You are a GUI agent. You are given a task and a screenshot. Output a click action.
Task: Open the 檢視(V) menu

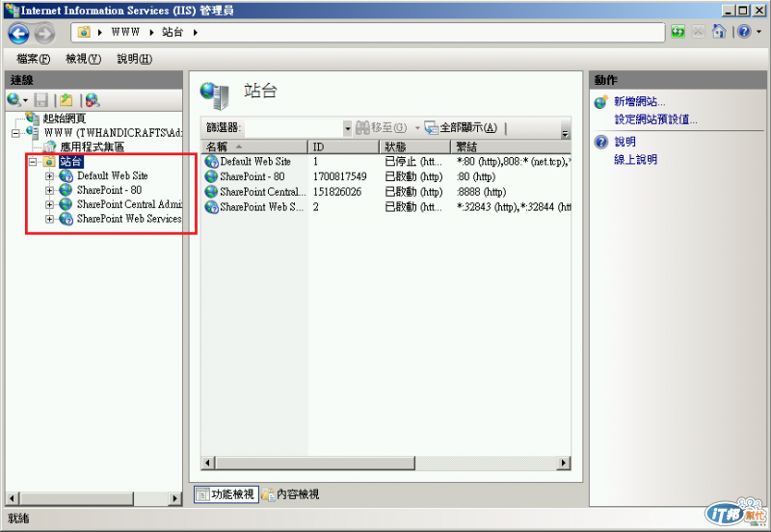click(83, 59)
